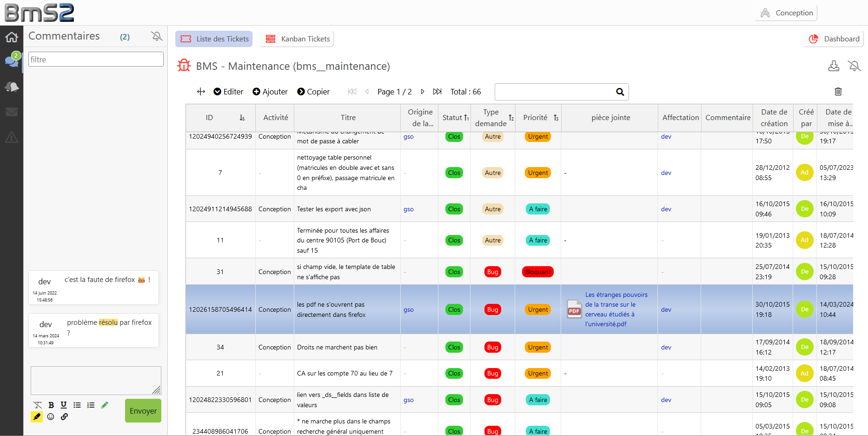The height and width of the screenshot is (436, 868).
Task: Switch to Kanban Tickets tab
Action: click(297, 39)
